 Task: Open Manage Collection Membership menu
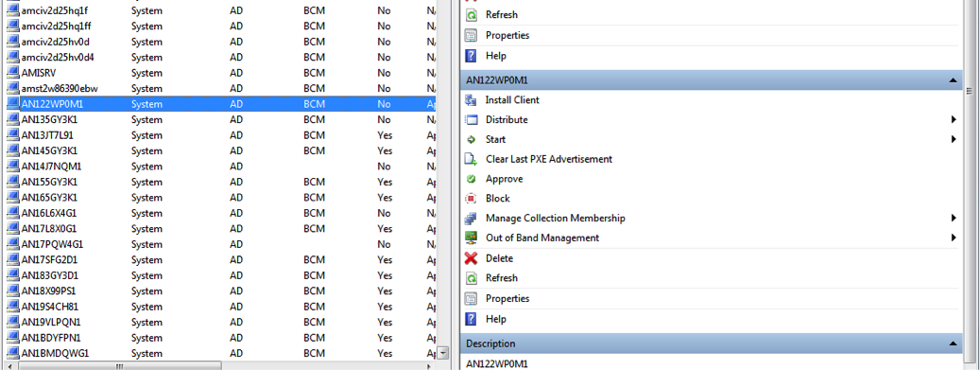pos(555,219)
